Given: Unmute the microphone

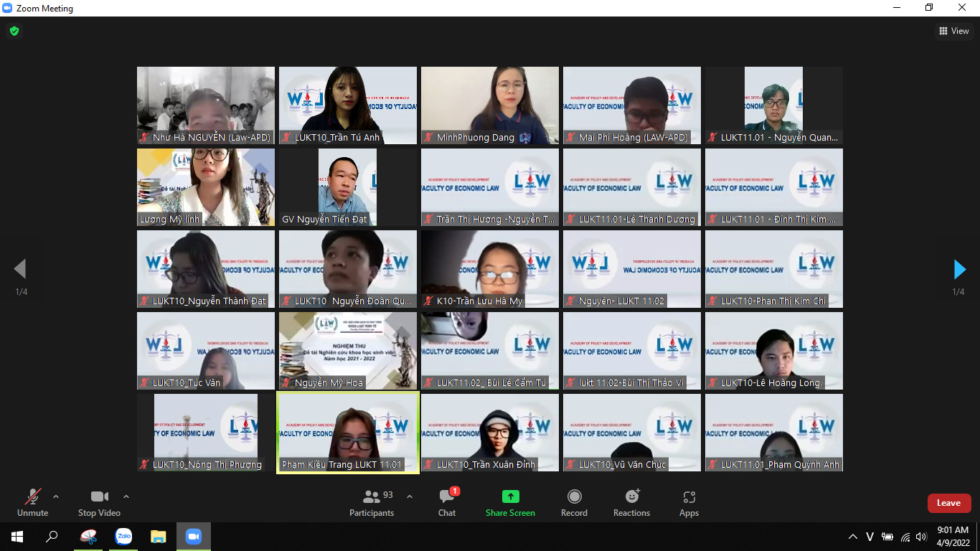Looking at the screenshot, I should pos(32,502).
